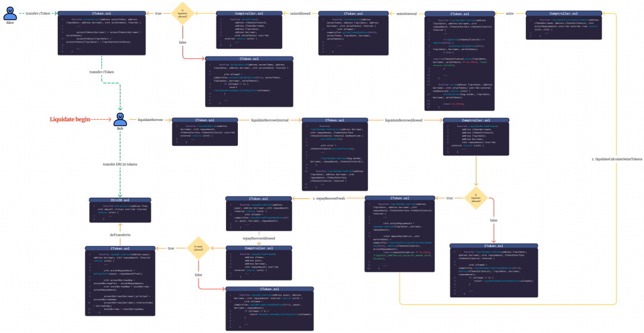Select the 'seizeInternal' arrow label
Viewport: 644px width, 333px height.
407,14
